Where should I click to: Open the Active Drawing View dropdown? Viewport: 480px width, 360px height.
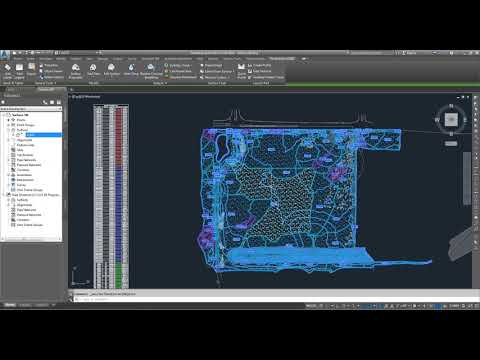(x=31, y=109)
